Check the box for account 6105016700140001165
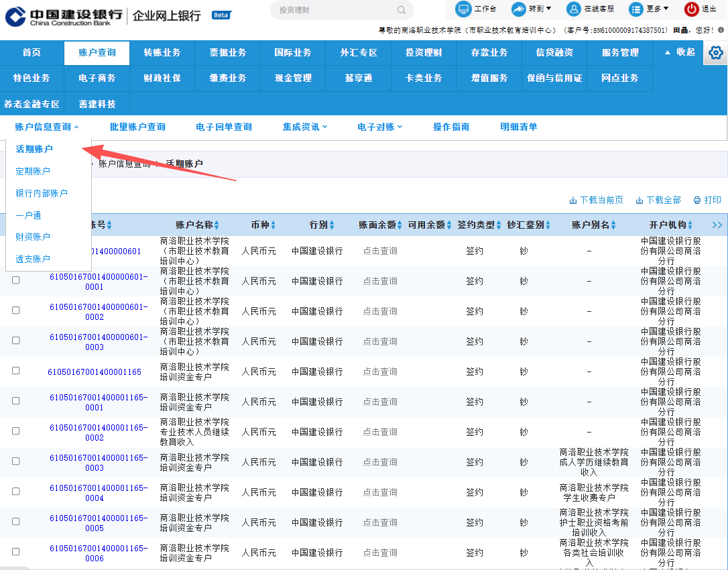728x570 pixels. click(x=16, y=371)
